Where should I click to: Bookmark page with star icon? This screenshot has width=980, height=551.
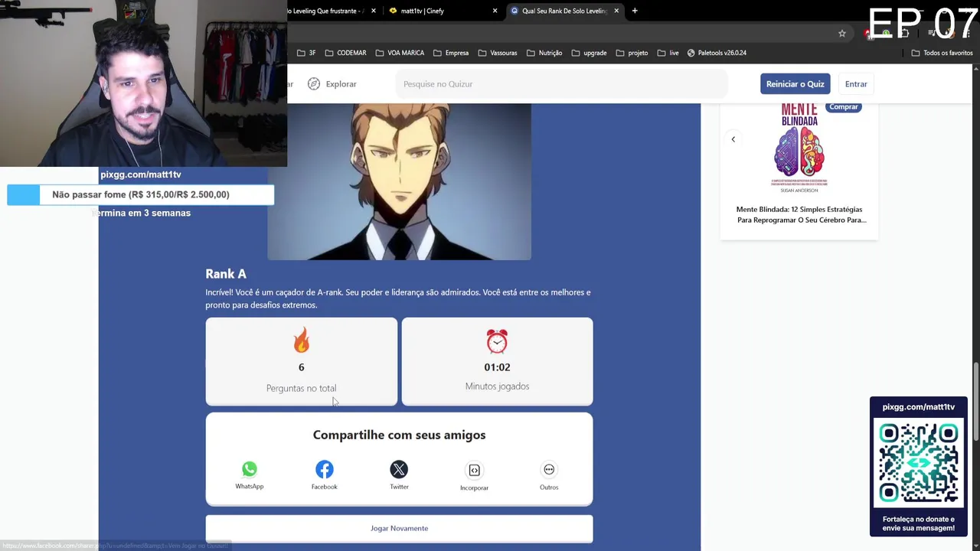pyautogui.click(x=842, y=33)
